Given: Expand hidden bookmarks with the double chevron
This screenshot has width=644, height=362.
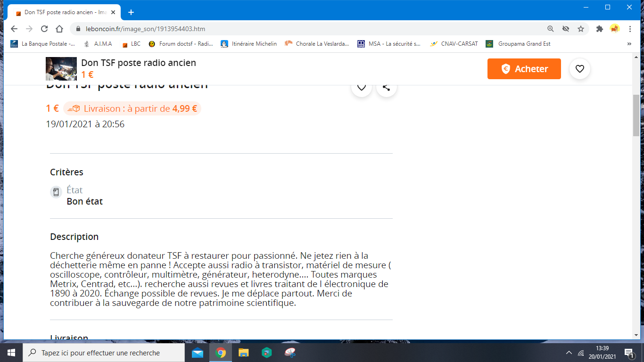Looking at the screenshot, I should point(629,44).
